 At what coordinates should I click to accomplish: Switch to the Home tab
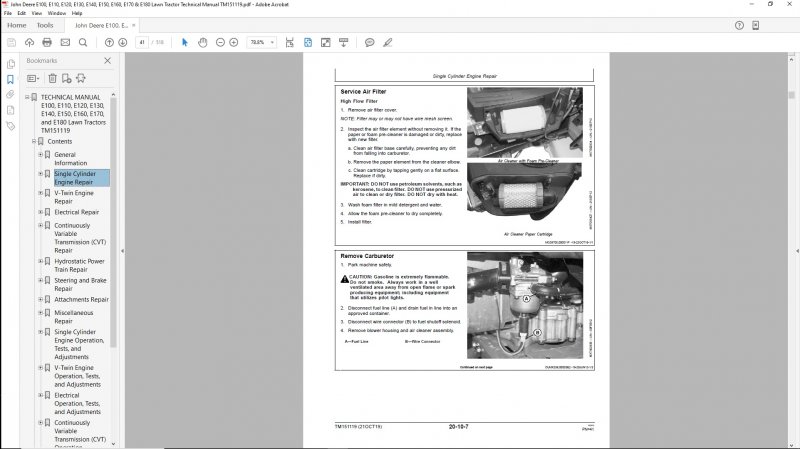(16, 25)
